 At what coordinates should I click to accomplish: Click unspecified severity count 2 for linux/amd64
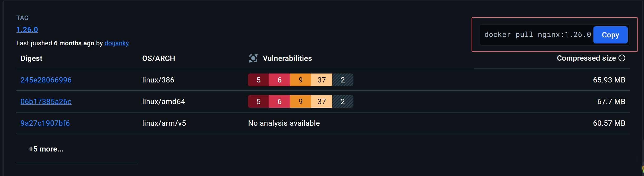tap(343, 101)
